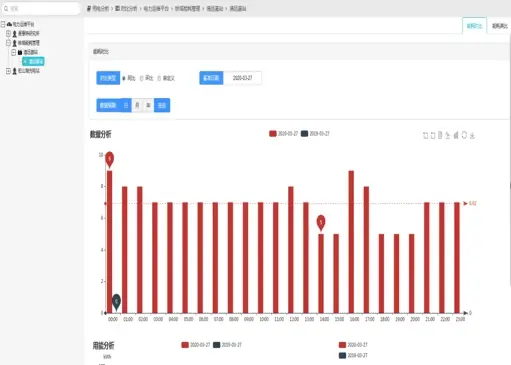Toggle the red 2020-03-27 legend swatch in the top chart
This screenshot has width=511, height=365.
[273, 134]
